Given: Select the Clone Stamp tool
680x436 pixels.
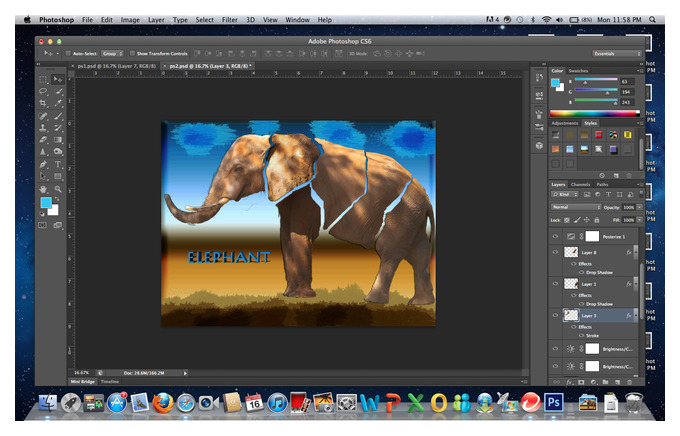Looking at the screenshot, I should point(43,128).
